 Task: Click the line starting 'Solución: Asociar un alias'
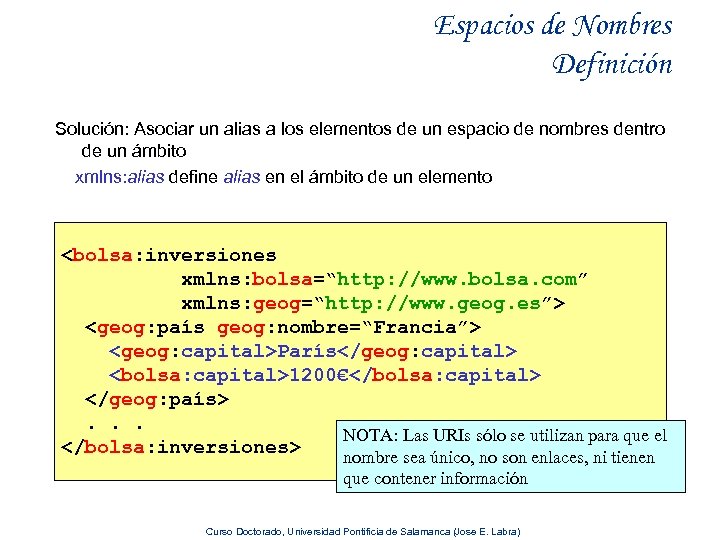[360, 129]
